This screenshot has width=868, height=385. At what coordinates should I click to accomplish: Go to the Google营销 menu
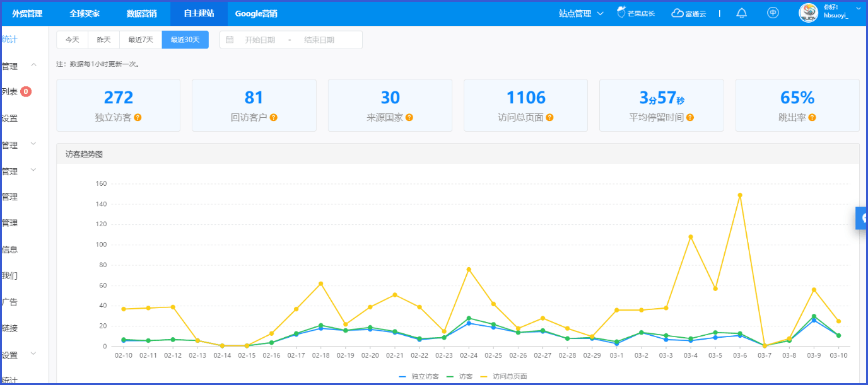[x=256, y=13]
